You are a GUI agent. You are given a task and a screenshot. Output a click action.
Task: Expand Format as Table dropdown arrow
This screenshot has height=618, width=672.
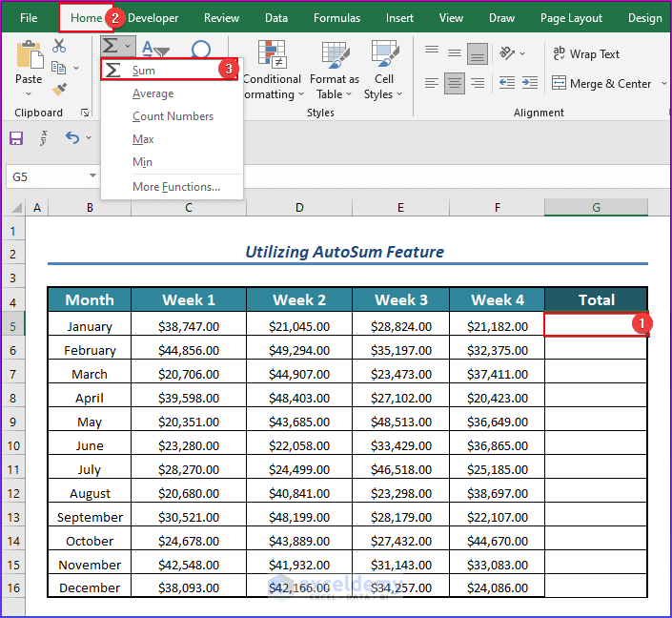tap(349, 93)
